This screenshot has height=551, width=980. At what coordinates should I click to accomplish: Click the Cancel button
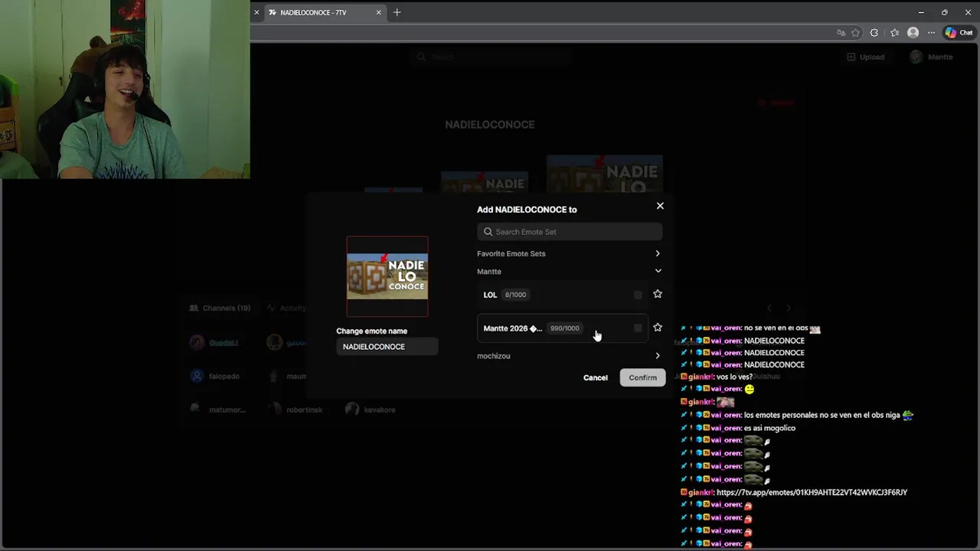596,377
